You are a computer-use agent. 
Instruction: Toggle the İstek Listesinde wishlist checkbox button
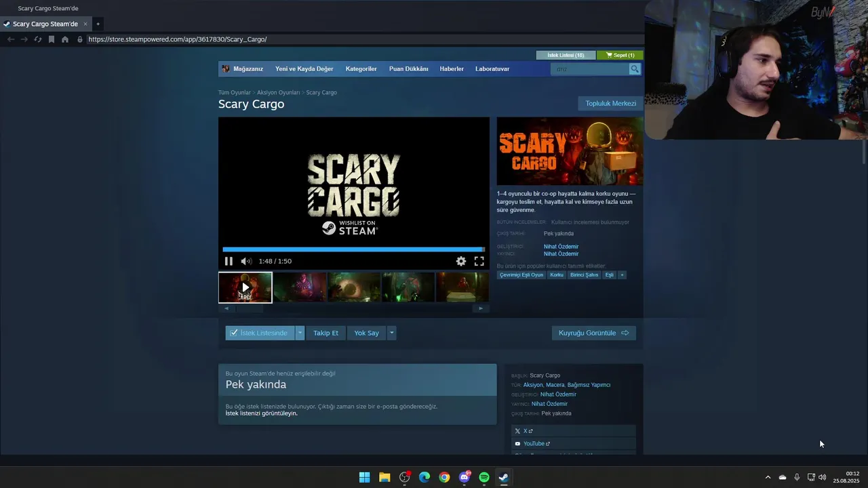(260, 333)
